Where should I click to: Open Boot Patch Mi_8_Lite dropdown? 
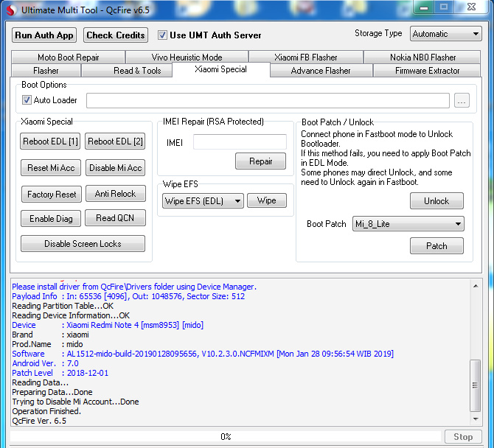tap(408, 224)
